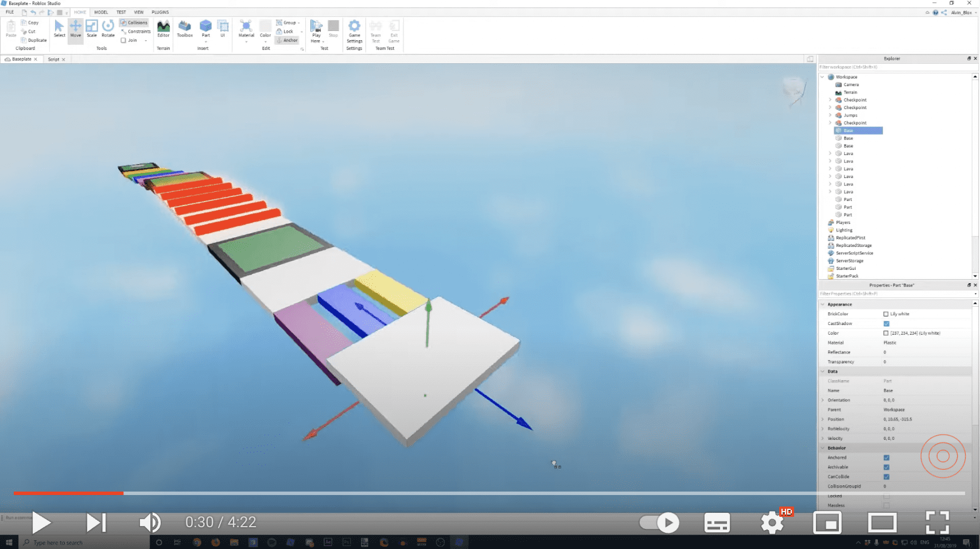Toggle the Archivable checkbox
Image resolution: width=980 pixels, height=549 pixels.
886,467
